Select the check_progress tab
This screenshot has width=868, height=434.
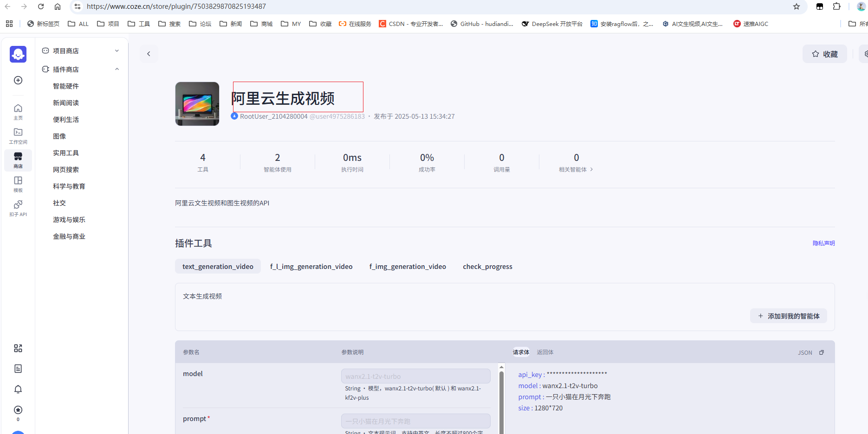[x=487, y=267]
